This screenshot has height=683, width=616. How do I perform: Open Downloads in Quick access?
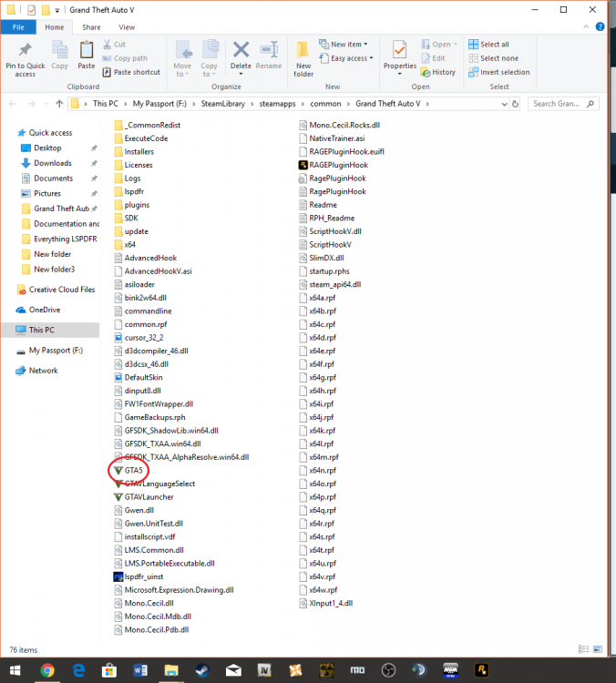[53, 163]
